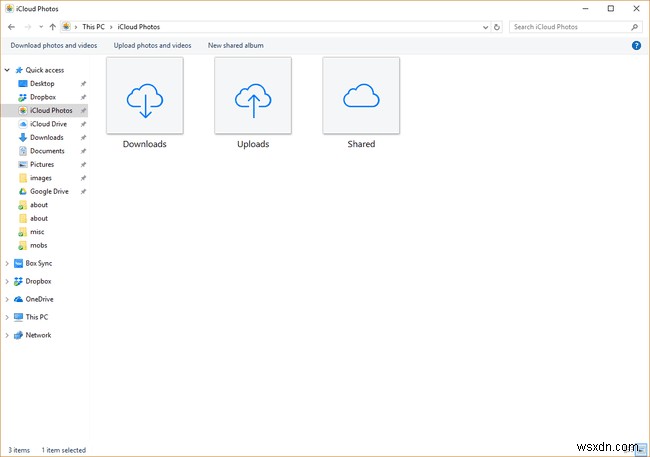Click the iCloud Photos breadcrumb
650x457 pixels.
pos(138,27)
